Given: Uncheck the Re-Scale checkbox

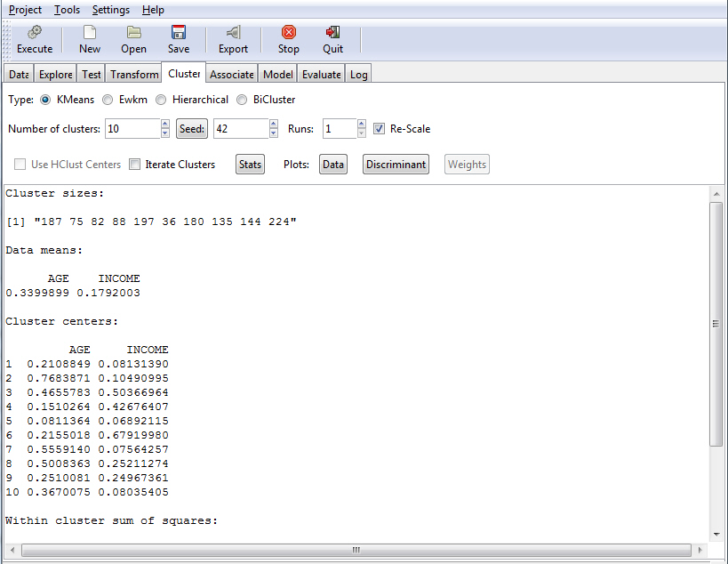Looking at the screenshot, I should 379,129.
